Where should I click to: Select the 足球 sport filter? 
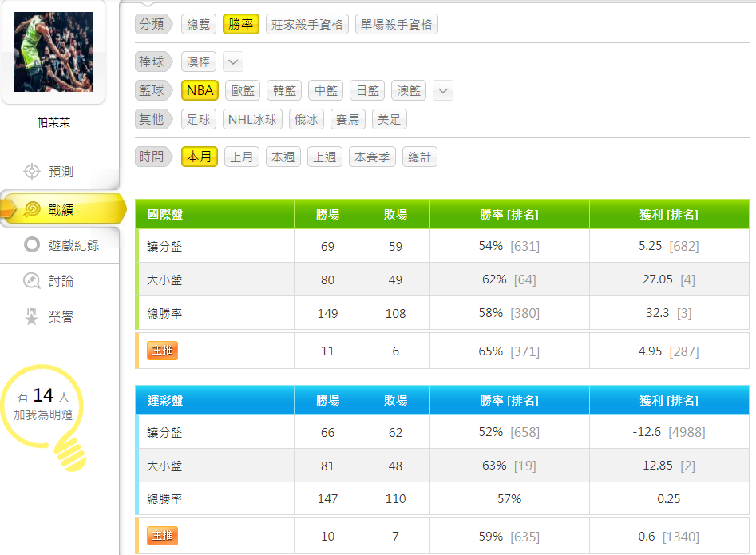(x=199, y=119)
